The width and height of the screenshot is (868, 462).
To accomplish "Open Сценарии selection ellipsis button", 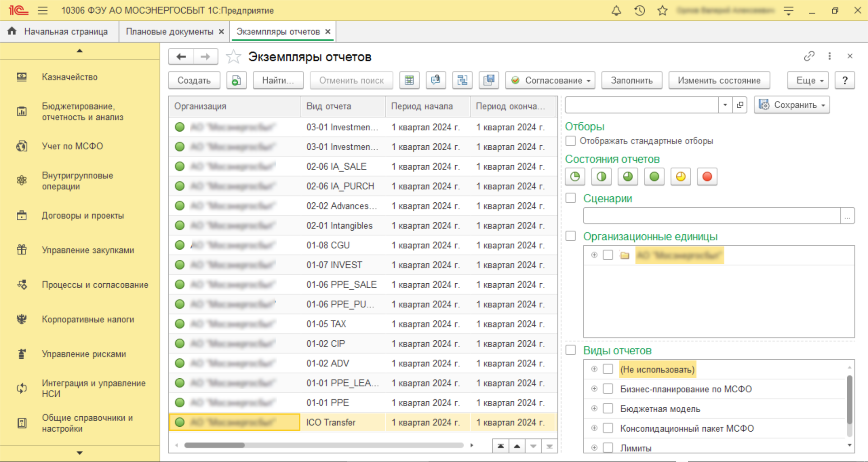I will (x=847, y=216).
